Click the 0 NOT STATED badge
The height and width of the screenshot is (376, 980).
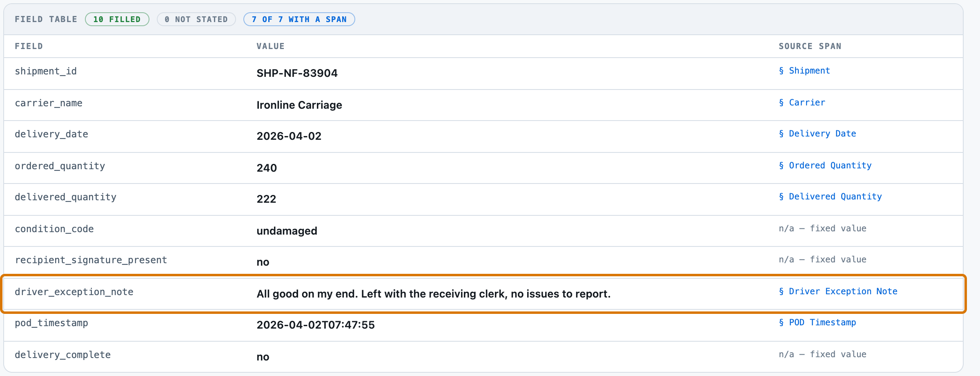196,19
